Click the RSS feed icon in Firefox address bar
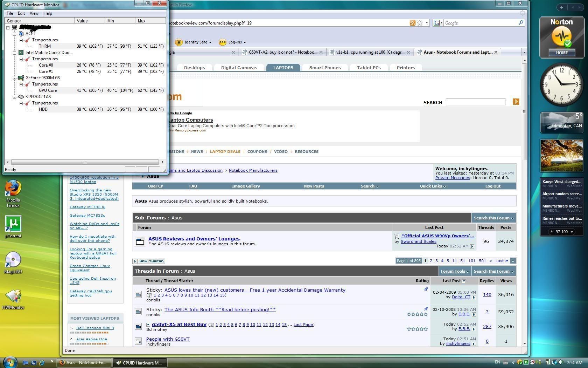 tap(412, 23)
